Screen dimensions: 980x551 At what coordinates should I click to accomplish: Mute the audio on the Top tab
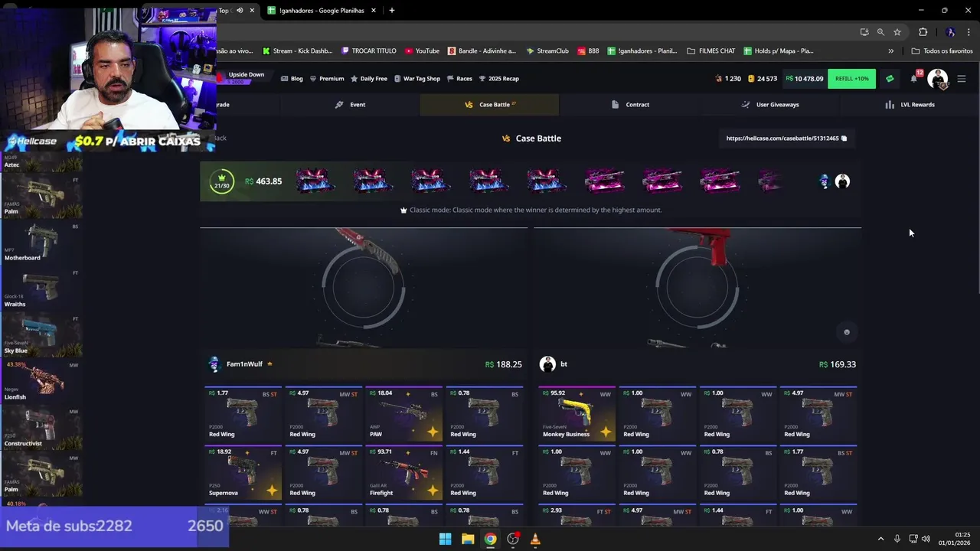tap(240, 10)
